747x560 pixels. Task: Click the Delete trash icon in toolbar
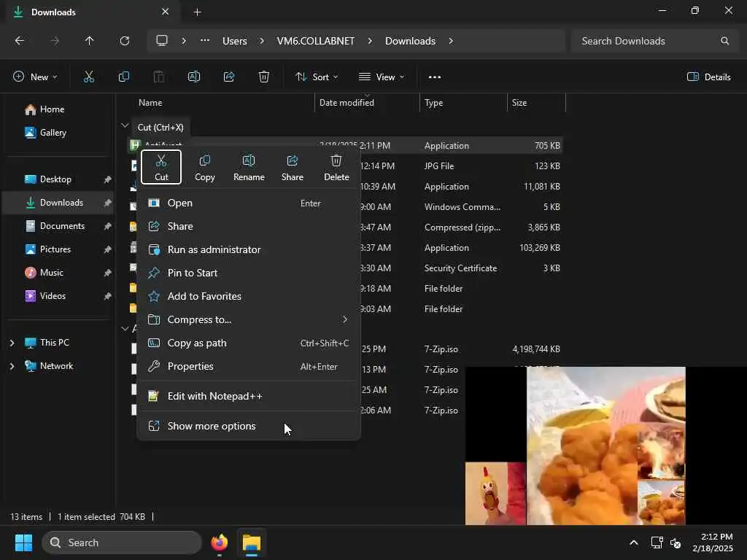(264, 77)
